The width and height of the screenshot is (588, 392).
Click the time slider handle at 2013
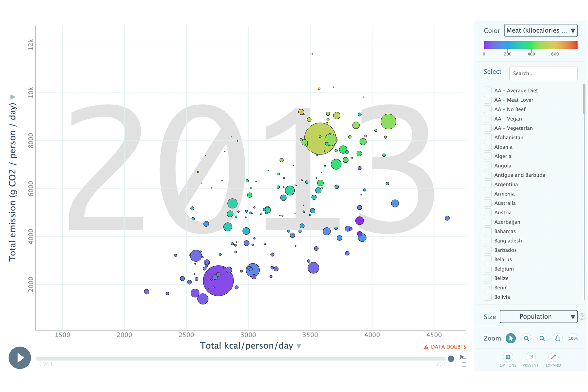click(x=451, y=359)
